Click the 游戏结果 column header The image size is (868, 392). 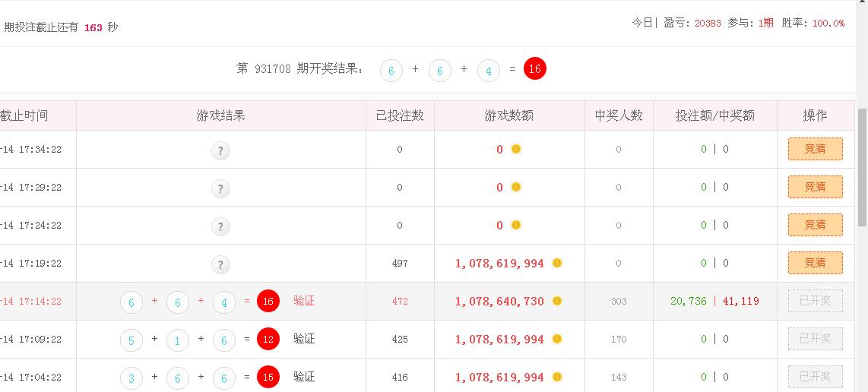(221, 115)
